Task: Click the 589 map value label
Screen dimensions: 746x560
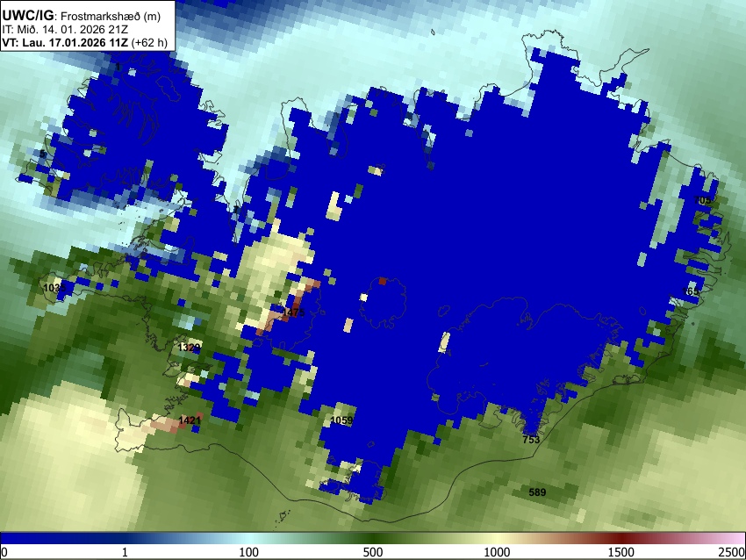Action: (538, 492)
